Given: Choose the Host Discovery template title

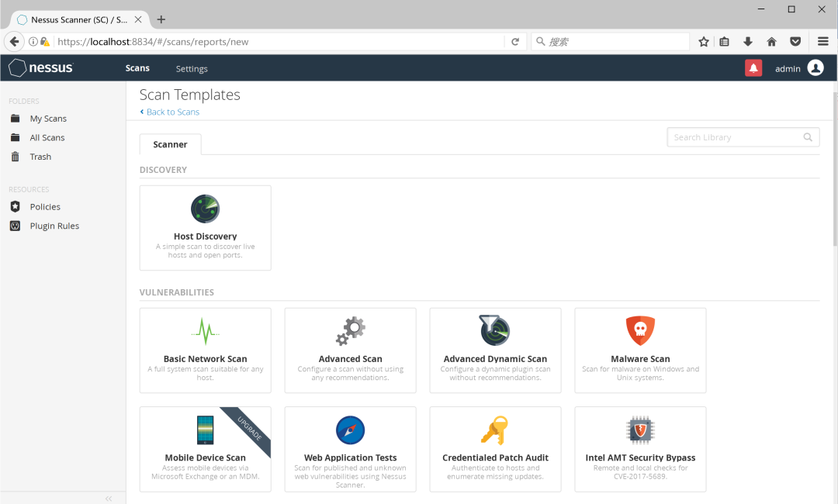Looking at the screenshot, I should click(205, 236).
